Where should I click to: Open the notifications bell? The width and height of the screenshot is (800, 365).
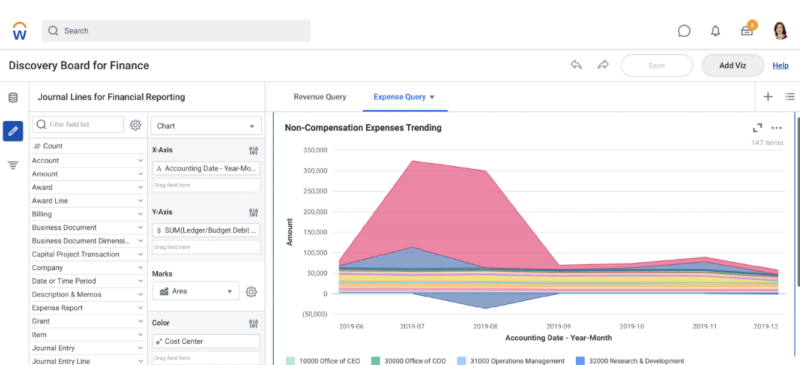click(715, 31)
